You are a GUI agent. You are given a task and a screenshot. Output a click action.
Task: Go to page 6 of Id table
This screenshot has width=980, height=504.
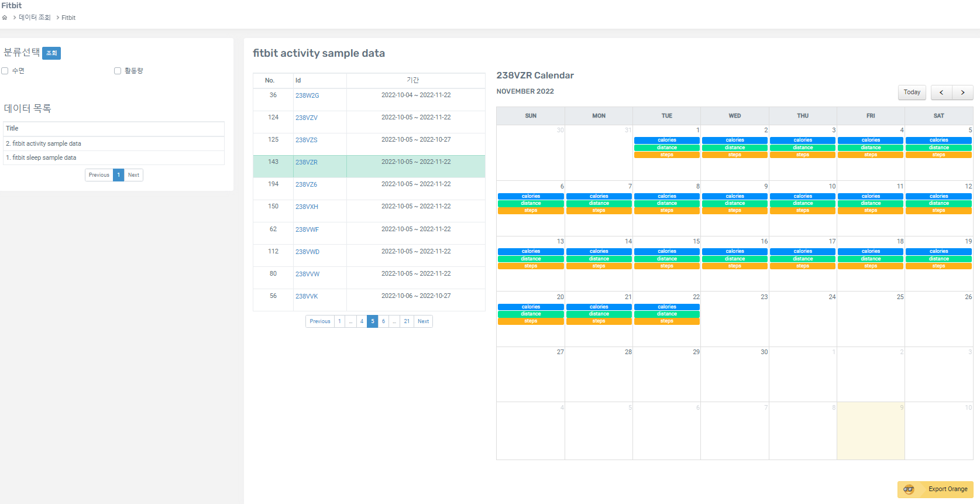[x=383, y=321]
